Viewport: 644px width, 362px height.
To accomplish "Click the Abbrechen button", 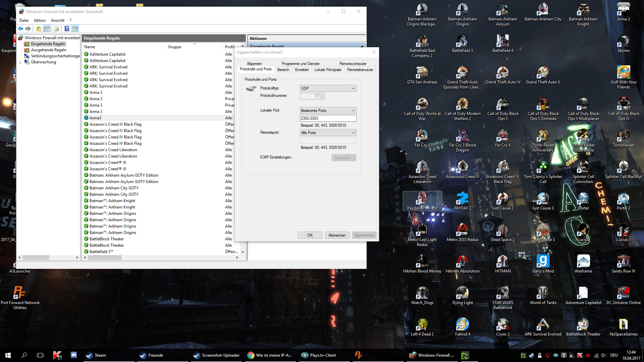I will click(x=337, y=235).
